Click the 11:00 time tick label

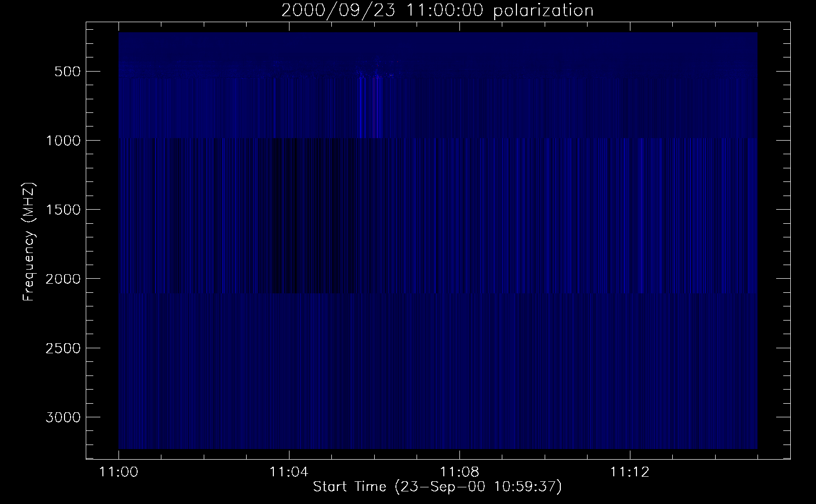coord(119,472)
